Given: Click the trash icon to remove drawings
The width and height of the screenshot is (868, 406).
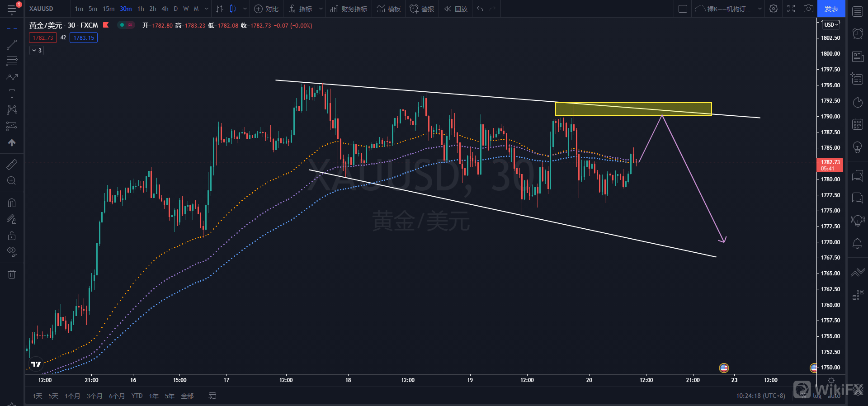Looking at the screenshot, I should click(x=12, y=274).
